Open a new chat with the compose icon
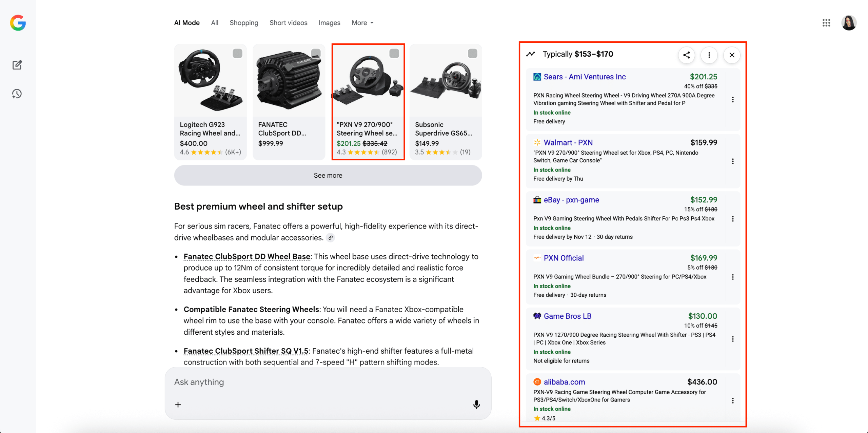868x433 pixels. pos(17,65)
